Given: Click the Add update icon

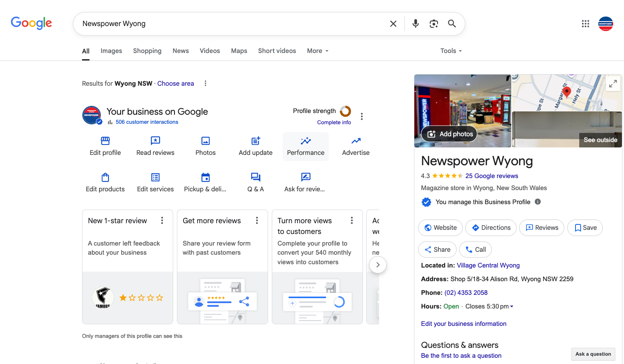Looking at the screenshot, I should (x=256, y=141).
